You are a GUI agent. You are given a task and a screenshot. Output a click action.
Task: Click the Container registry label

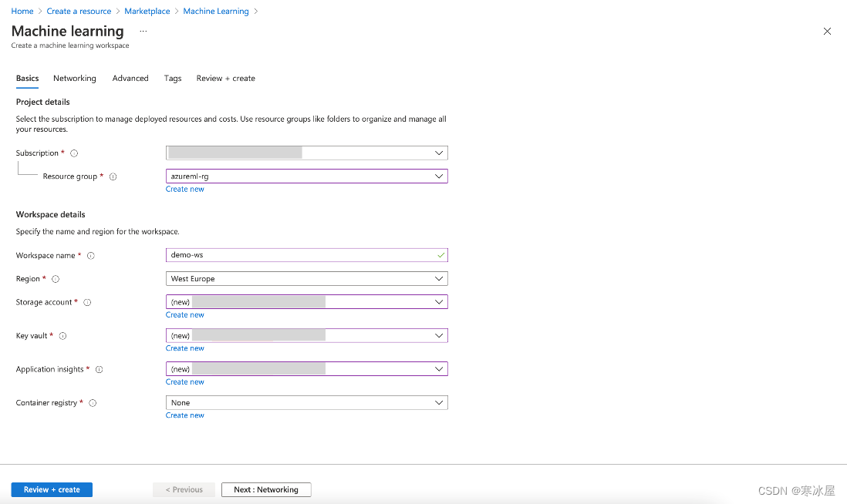46,402
